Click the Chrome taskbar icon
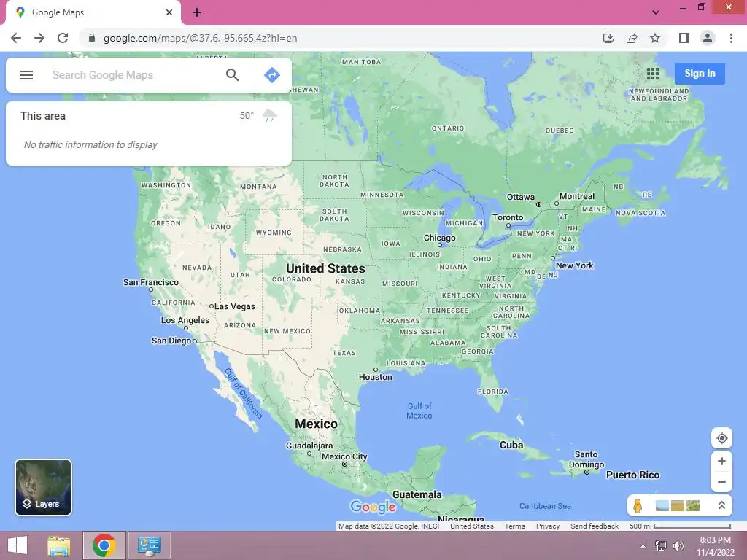This screenshot has width=747, height=560. (104, 545)
